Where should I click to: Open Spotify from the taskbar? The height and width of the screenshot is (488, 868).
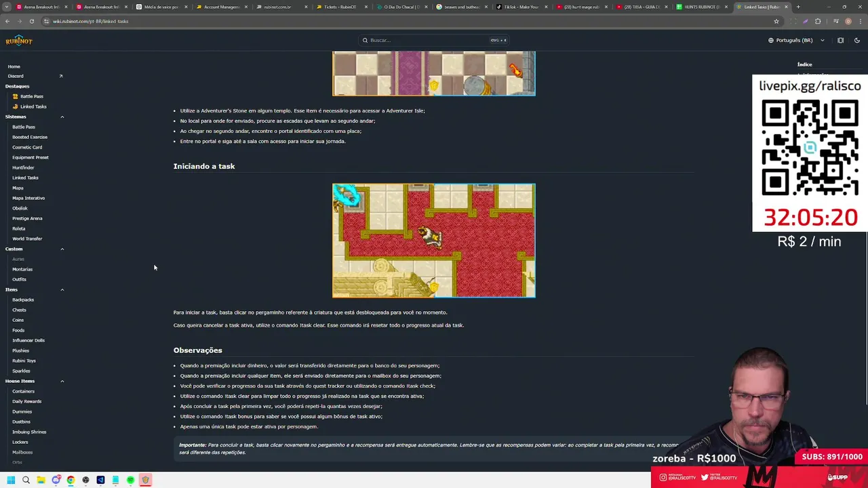[x=130, y=480]
